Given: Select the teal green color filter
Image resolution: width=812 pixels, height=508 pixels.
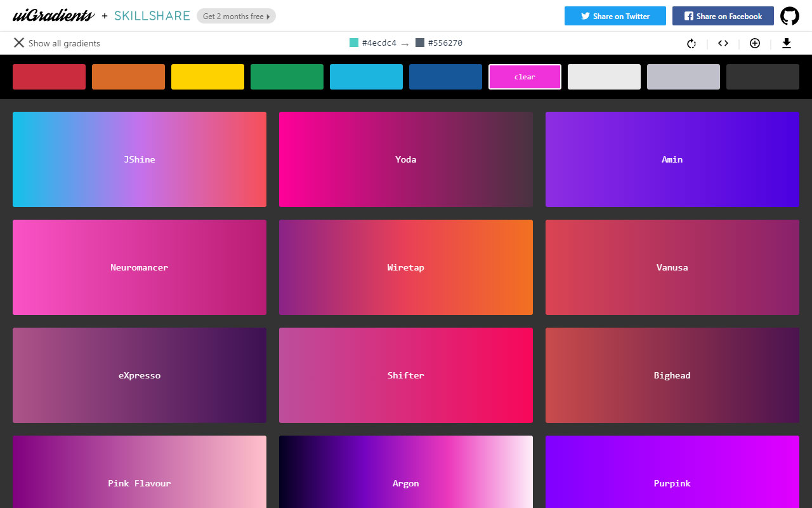Looking at the screenshot, I should (287, 76).
